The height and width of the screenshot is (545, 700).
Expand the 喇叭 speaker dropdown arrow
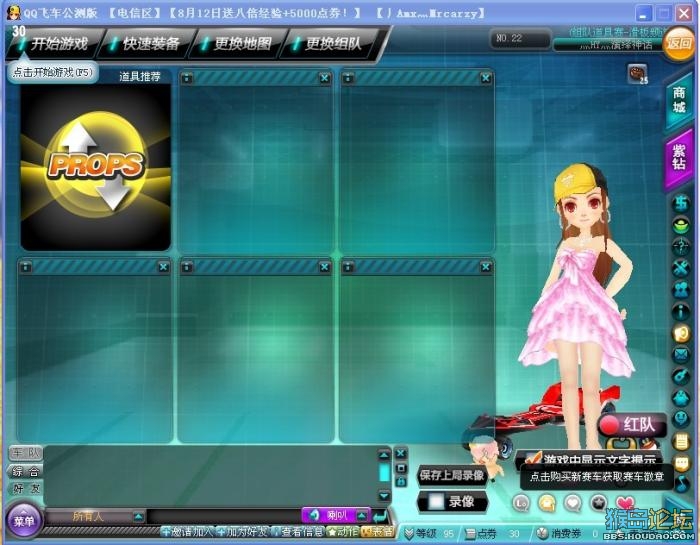[362, 516]
